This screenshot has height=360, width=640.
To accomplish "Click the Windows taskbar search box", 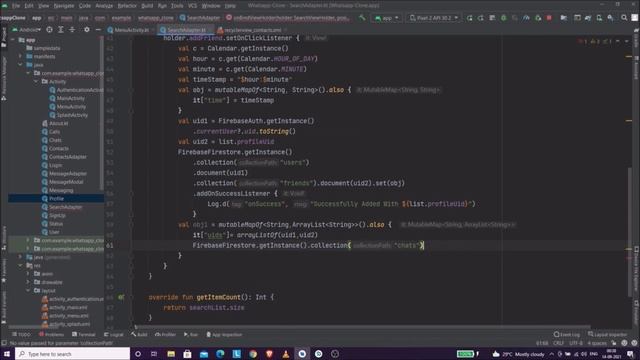I will tap(73, 354).
